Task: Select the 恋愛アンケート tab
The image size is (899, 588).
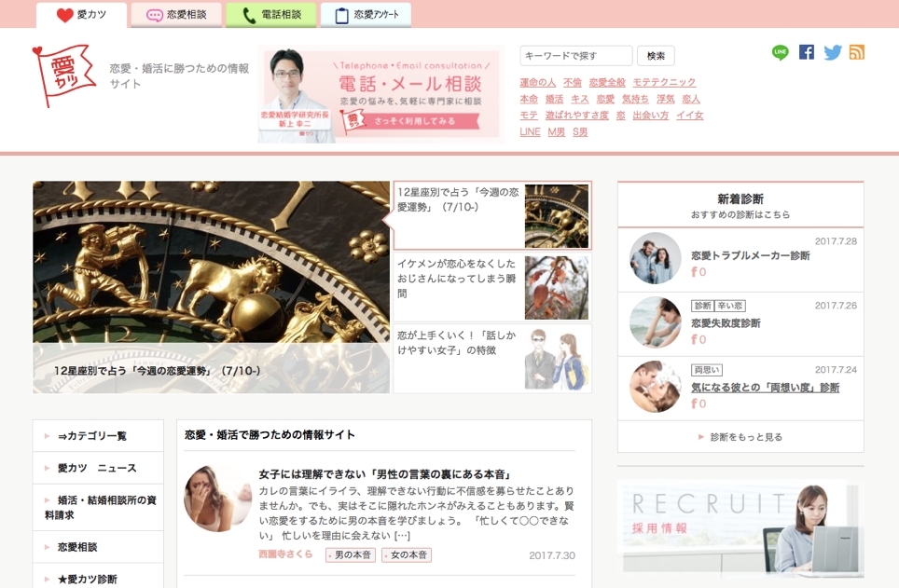Action: click(x=366, y=15)
